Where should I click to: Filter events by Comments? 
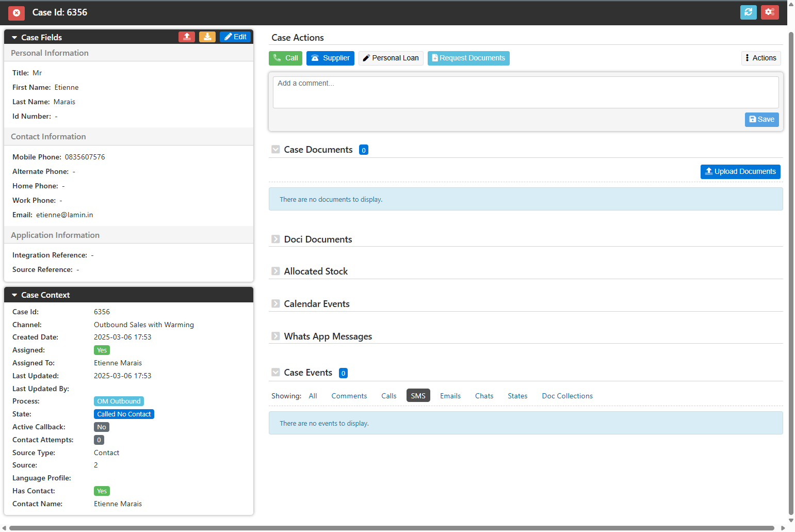(x=349, y=396)
